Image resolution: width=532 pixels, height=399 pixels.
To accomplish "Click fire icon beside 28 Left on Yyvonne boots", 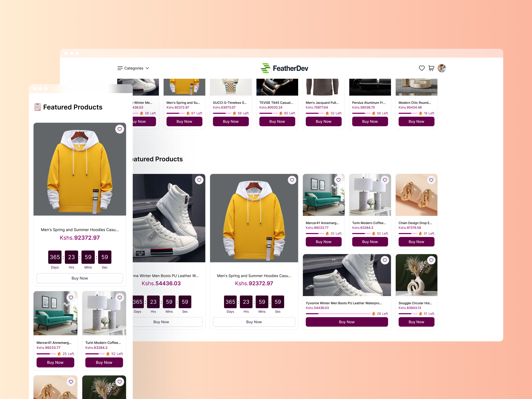I will click(x=374, y=314).
